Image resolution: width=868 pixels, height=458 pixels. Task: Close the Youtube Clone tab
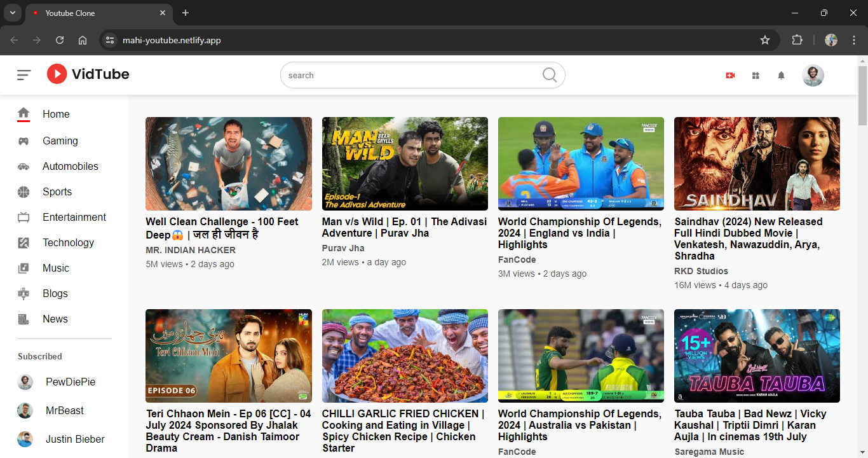[x=163, y=13]
